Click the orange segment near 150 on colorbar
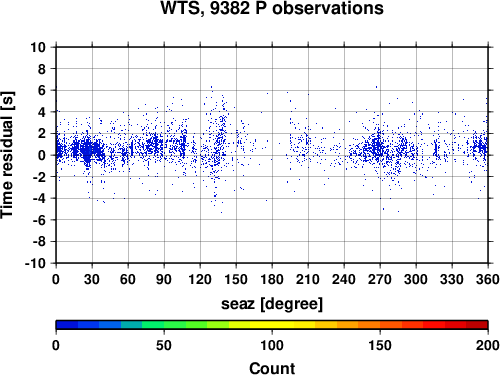The height and width of the screenshot is (375, 500). click(x=380, y=325)
